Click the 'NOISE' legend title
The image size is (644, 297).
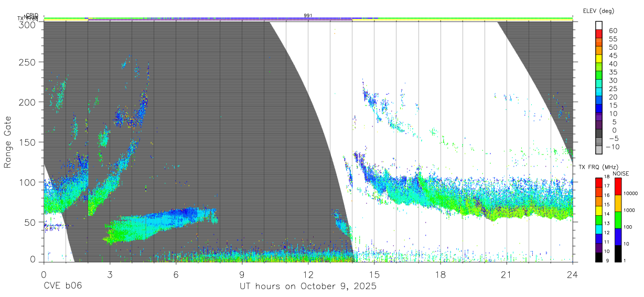coord(621,173)
